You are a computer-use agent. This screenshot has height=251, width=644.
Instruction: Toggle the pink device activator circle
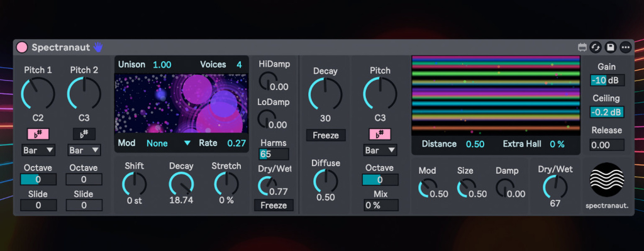tap(22, 47)
